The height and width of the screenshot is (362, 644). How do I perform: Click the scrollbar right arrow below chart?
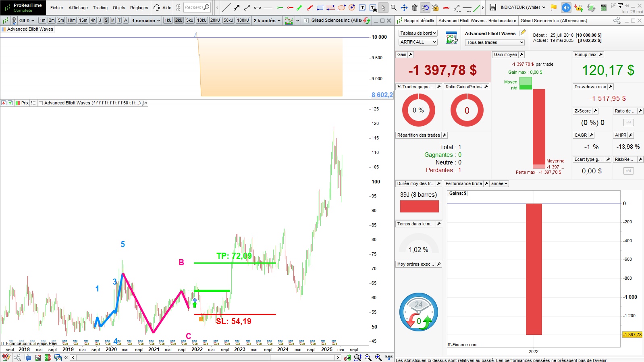338,358
